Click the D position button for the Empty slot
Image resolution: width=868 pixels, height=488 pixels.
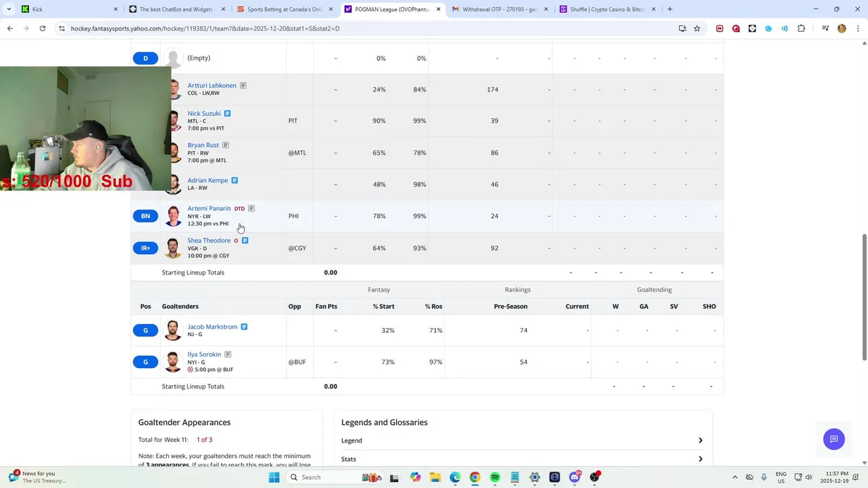click(x=145, y=58)
